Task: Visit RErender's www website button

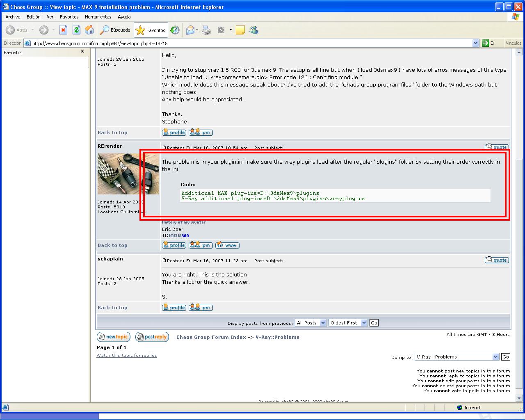Action: tap(227, 245)
